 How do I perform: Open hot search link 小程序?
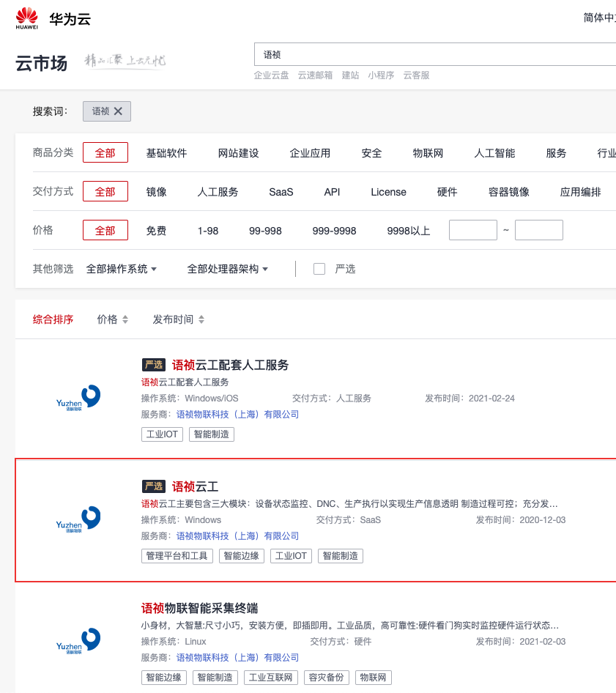coord(381,75)
